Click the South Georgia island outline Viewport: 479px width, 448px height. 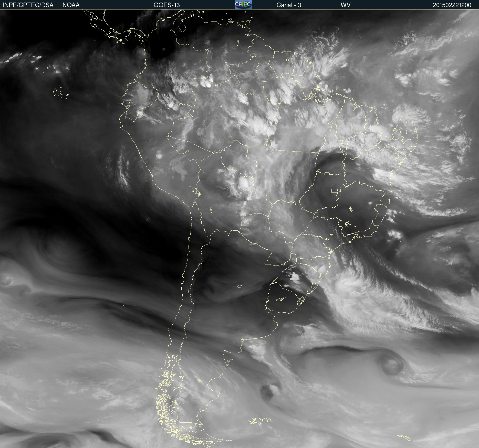point(405,438)
